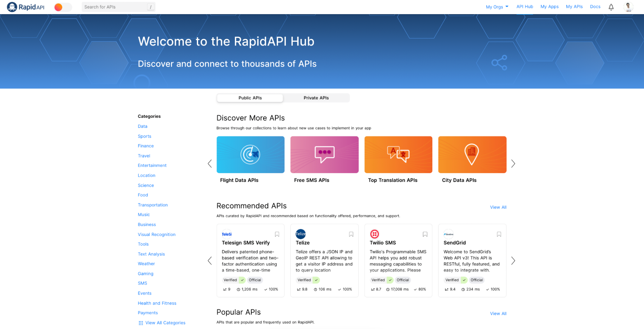This screenshot has height=329, width=644.
Task: Click the RapidAPI logo
Action: (25, 7)
